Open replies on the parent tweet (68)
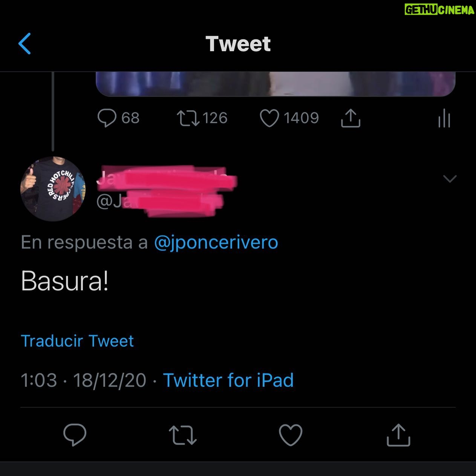Image resolution: width=476 pixels, height=476 pixels. tap(118, 118)
